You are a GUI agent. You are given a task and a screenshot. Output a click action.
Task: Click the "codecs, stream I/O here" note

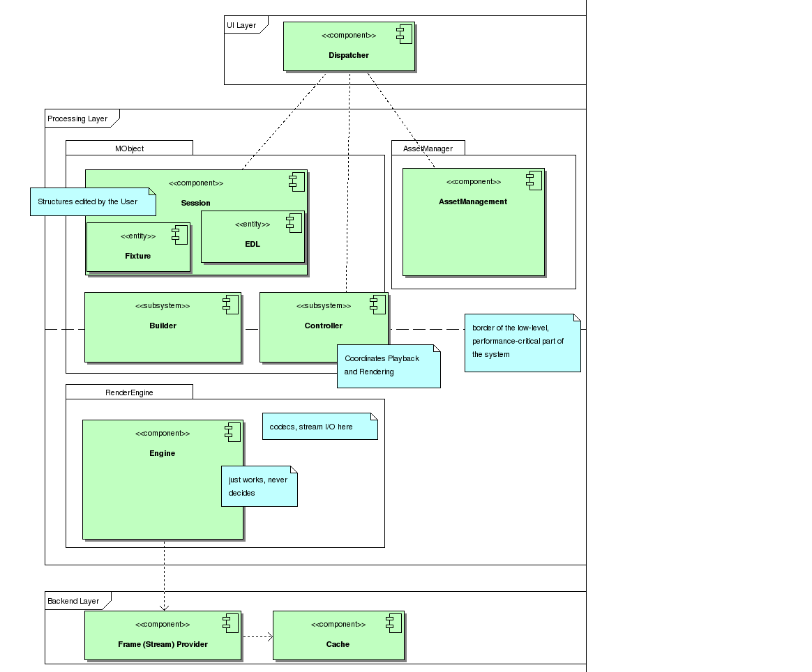319,427
